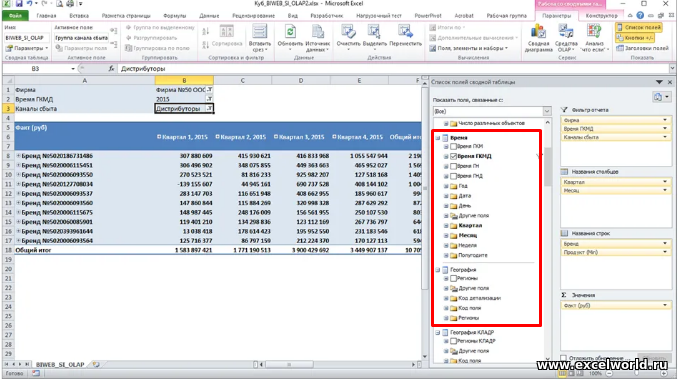Insert a new sheet next to BIWEB_SI_OLAP tab
Screen dimensions: 678x380
pos(96,365)
